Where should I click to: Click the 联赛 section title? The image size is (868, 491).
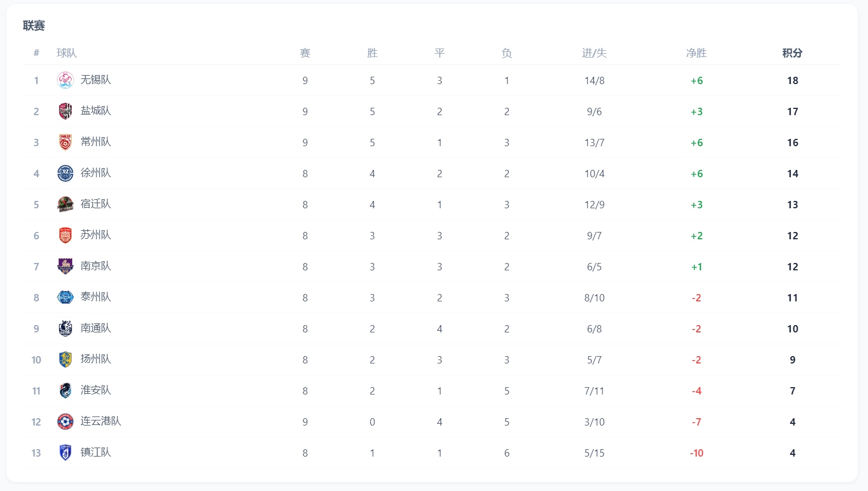(x=34, y=25)
